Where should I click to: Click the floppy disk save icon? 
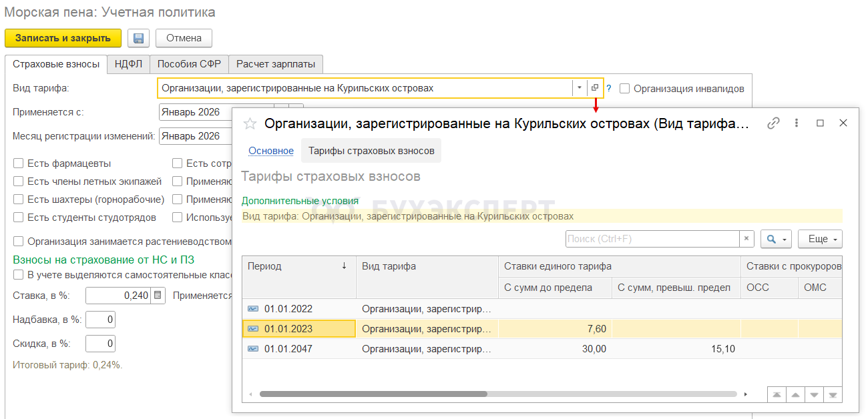(138, 38)
